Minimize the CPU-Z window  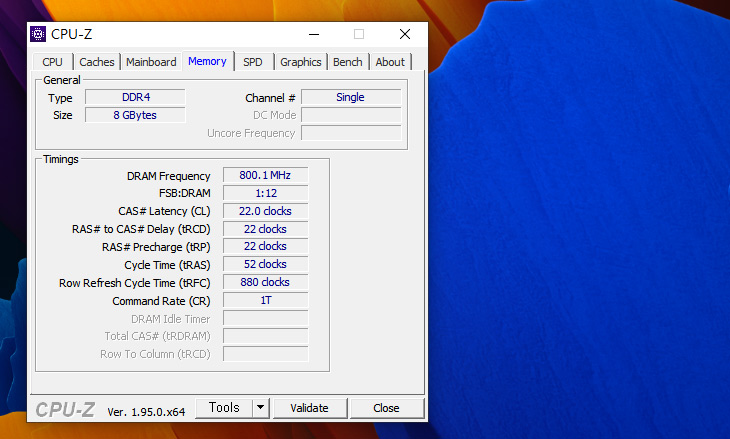point(314,34)
